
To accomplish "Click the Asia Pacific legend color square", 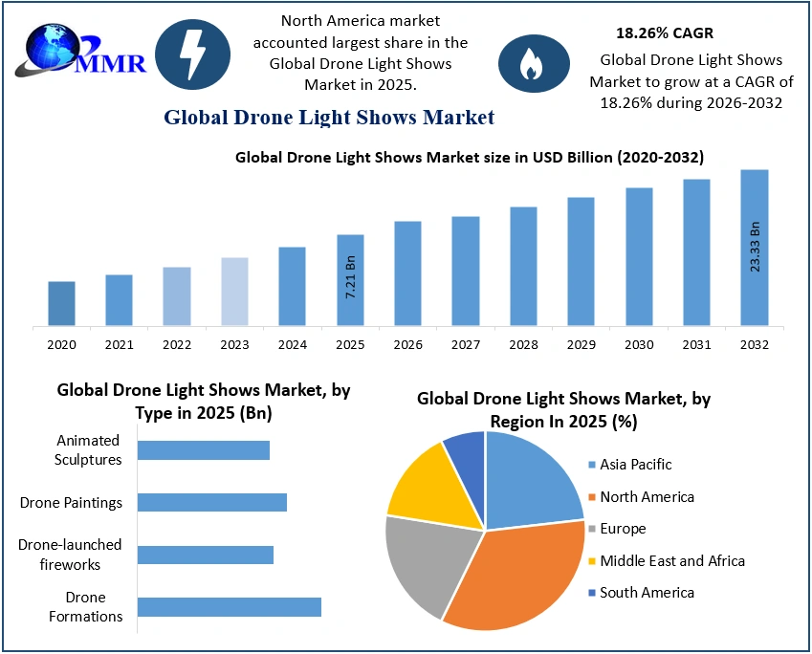I will click(590, 466).
